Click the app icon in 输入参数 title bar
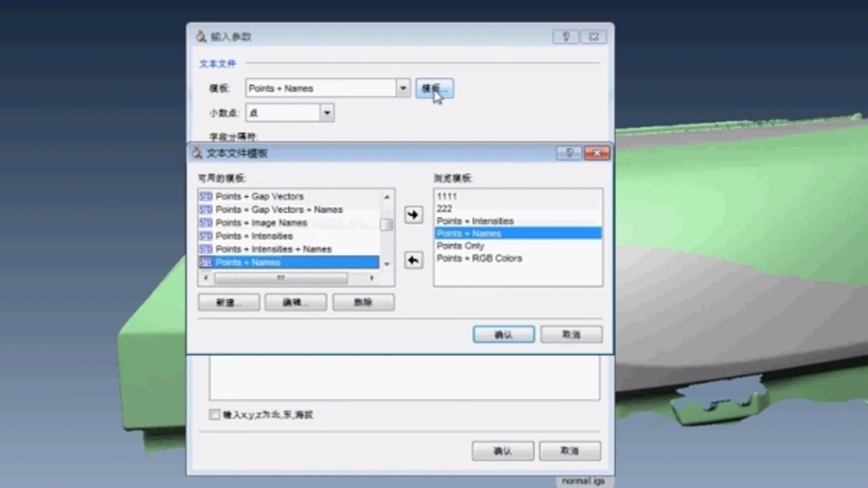The image size is (868, 488). point(201,37)
